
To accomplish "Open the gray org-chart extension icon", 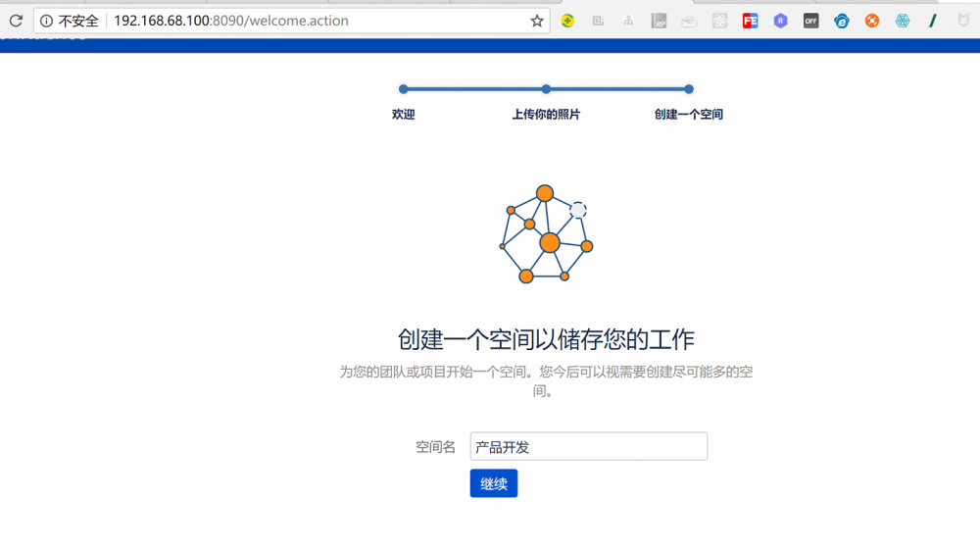I will tap(628, 21).
